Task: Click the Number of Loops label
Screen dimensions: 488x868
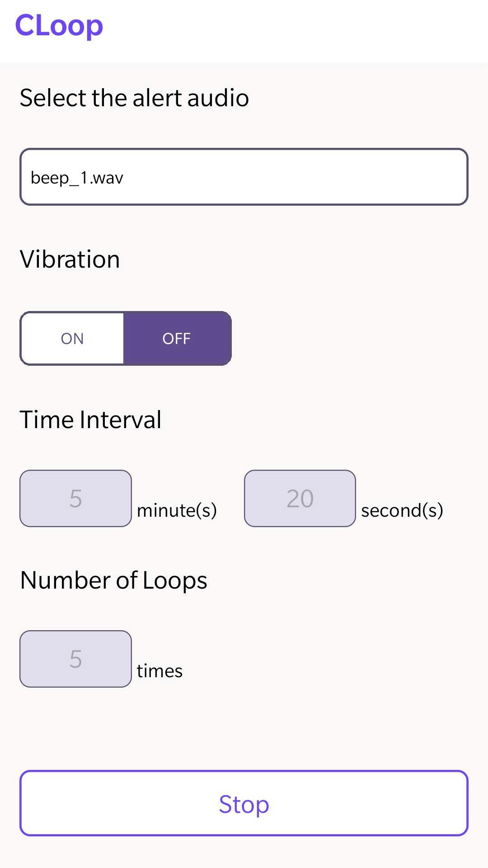Action: pyautogui.click(x=113, y=580)
